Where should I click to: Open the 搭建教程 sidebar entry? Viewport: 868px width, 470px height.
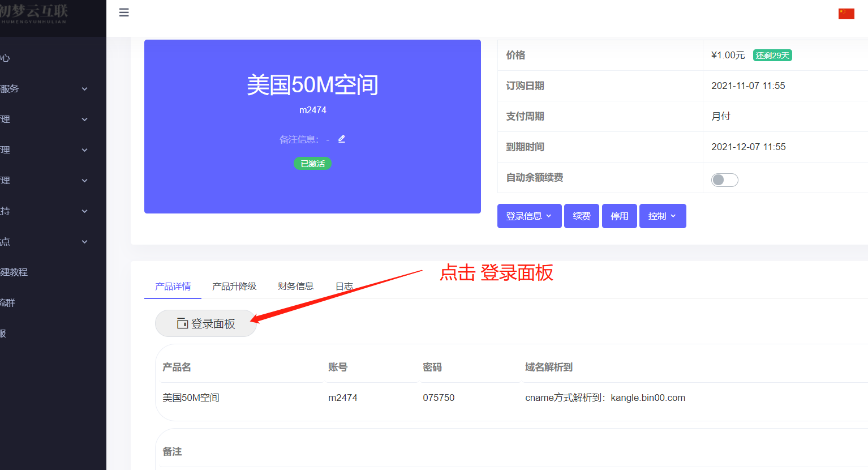pyautogui.click(x=15, y=272)
